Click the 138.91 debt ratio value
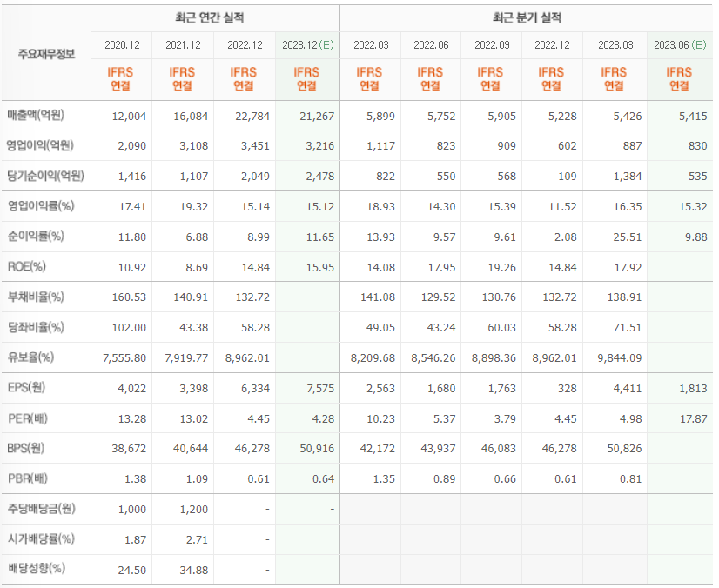Image resolution: width=719 pixels, height=588 pixels. tap(624, 297)
